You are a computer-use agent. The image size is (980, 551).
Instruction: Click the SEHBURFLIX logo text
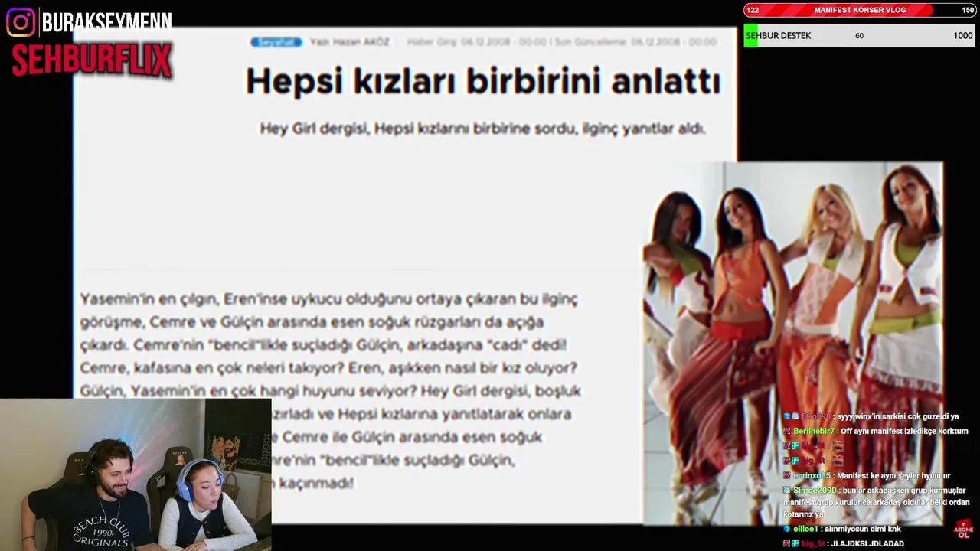91,60
